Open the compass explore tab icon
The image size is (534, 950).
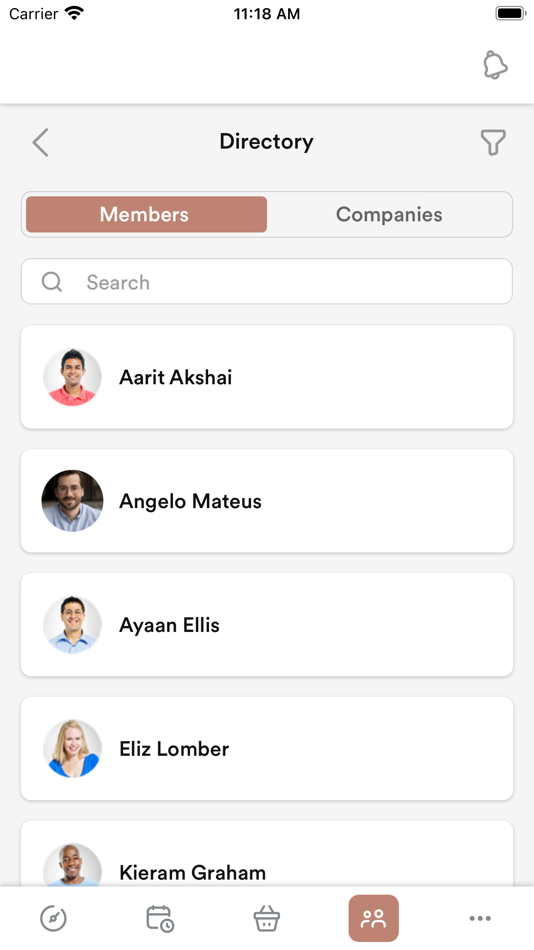tap(53, 918)
